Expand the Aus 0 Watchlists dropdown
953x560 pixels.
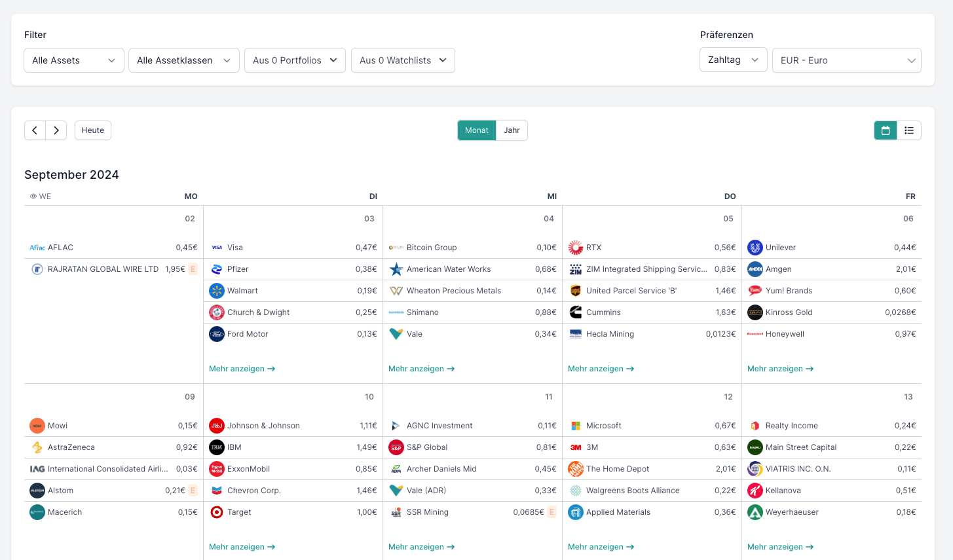coord(403,60)
